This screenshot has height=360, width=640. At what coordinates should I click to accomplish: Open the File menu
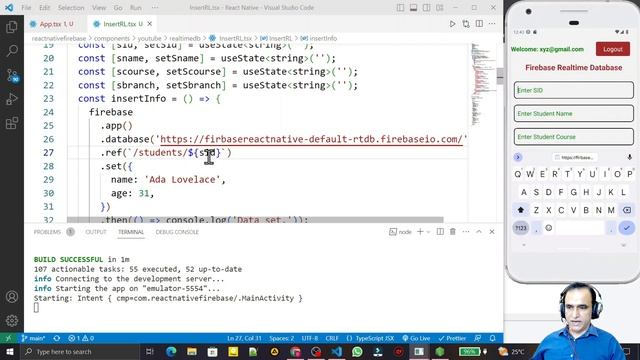click(26, 8)
